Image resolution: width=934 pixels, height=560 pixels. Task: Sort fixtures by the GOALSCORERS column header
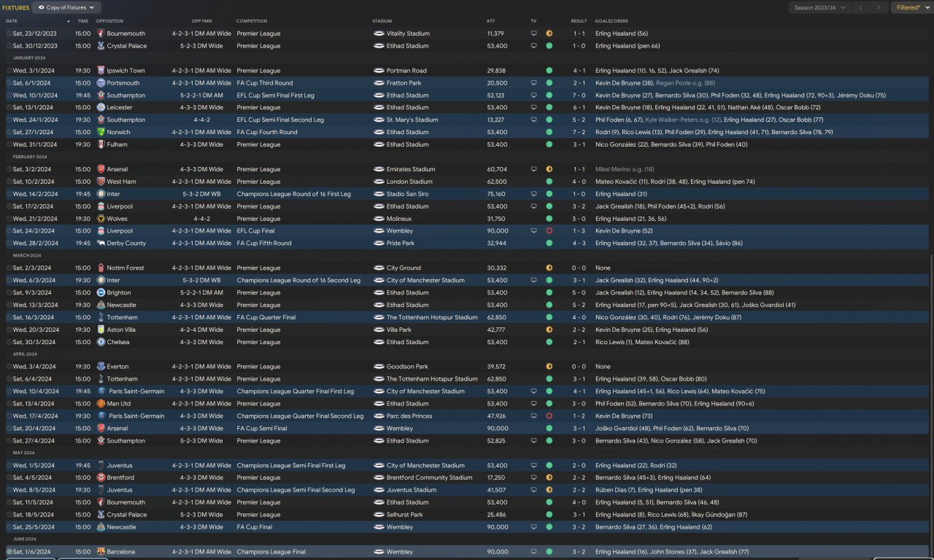[611, 21]
